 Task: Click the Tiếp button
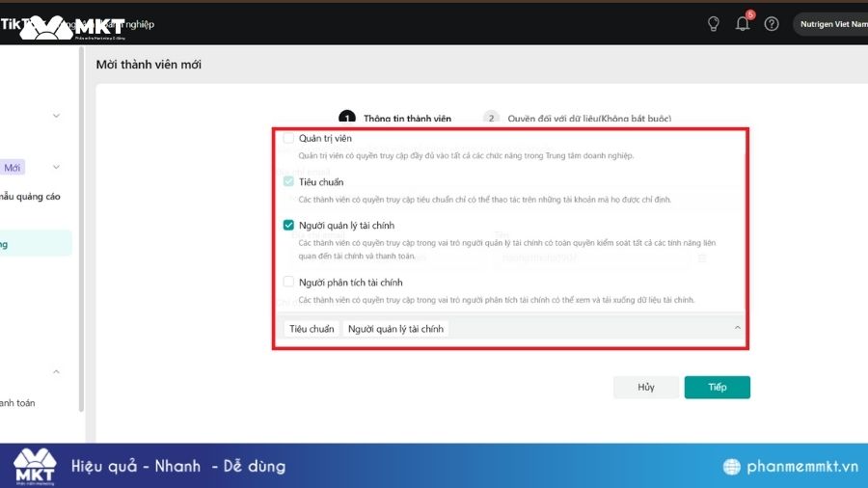[717, 387]
